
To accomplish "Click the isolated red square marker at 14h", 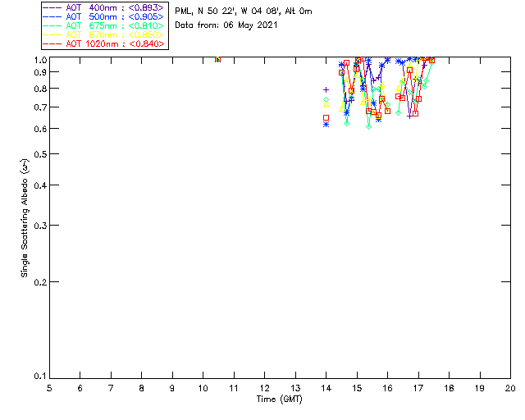I will click(x=326, y=118).
